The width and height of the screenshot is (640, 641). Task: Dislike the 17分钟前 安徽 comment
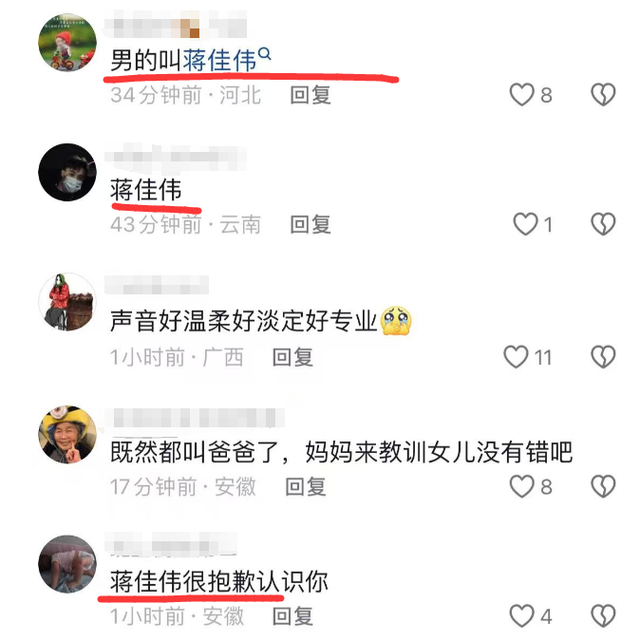603,486
